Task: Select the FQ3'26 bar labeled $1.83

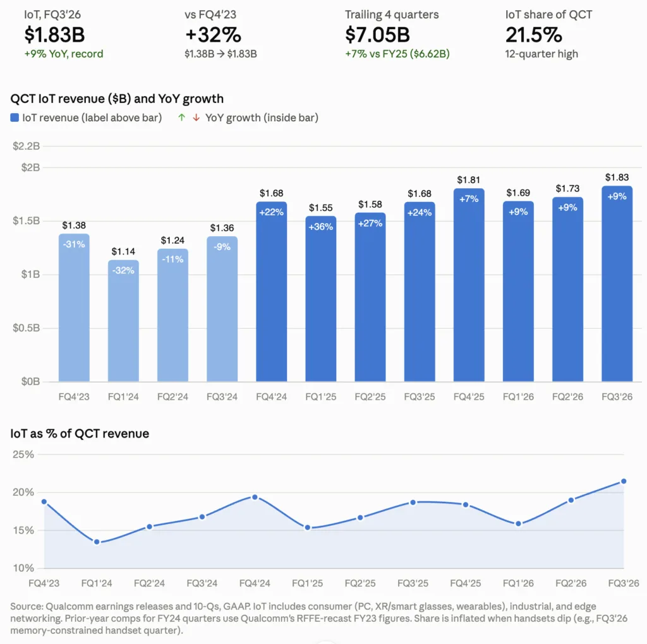Action: (617, 283)
